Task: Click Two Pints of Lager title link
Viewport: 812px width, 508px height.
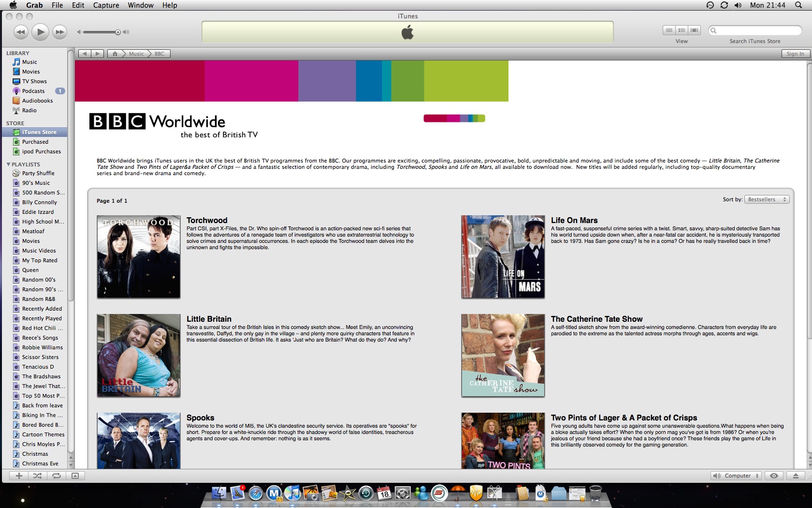Action: pos(624,418)
